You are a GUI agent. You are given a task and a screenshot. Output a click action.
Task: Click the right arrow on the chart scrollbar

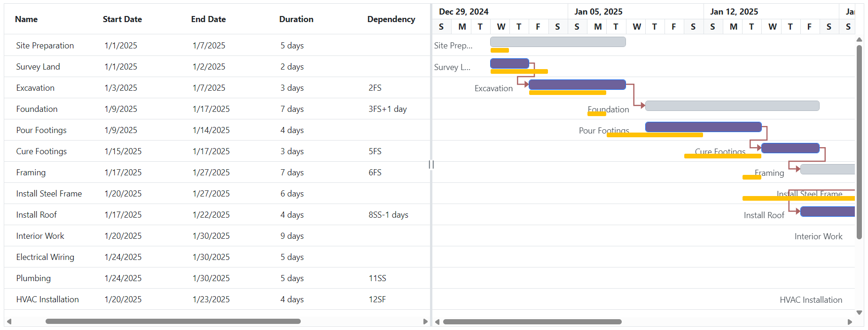(x=849, y=322)
